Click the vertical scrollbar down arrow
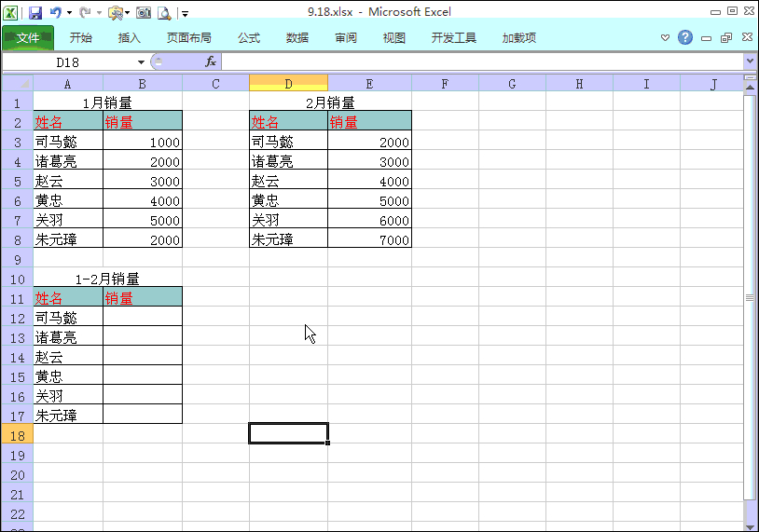This screenshot has width=759, height=532. (750, 526)
